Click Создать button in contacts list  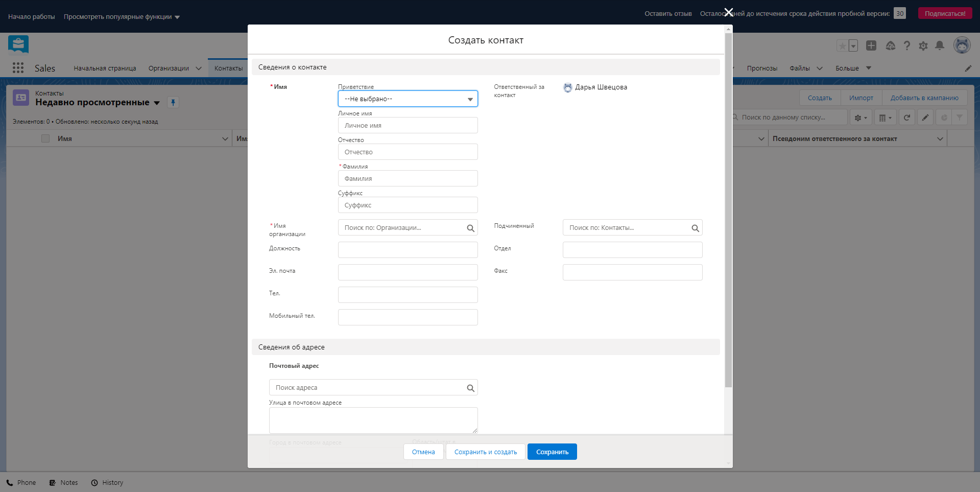click(820, 98)
